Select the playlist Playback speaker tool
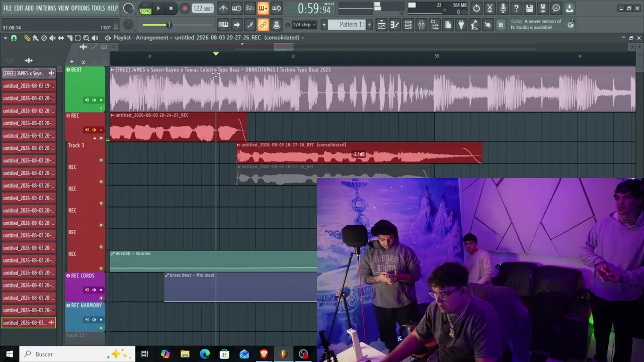 (x=95, y=38)
